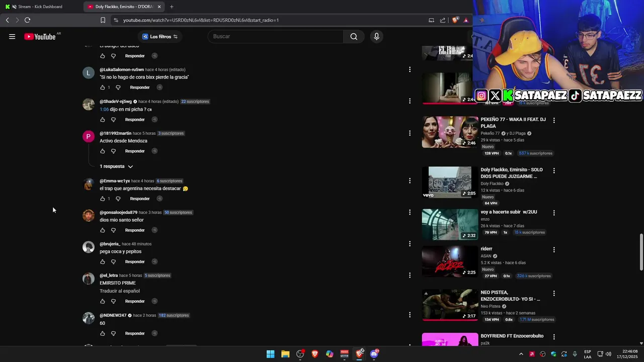Click picture-in-picture icon in the address bar
This screenshot has width=644, height=362.
[x=431, y=20]
